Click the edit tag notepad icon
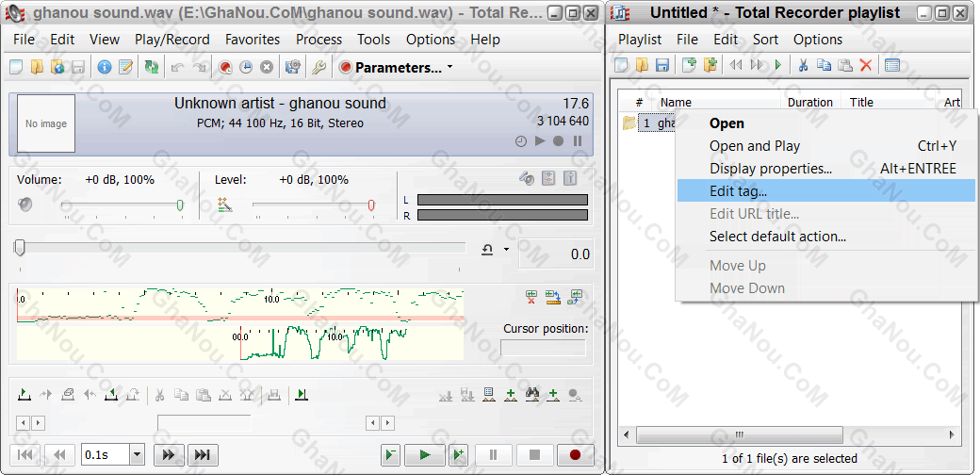The width and height of the screenshot is (980, 475). [125, 68]
